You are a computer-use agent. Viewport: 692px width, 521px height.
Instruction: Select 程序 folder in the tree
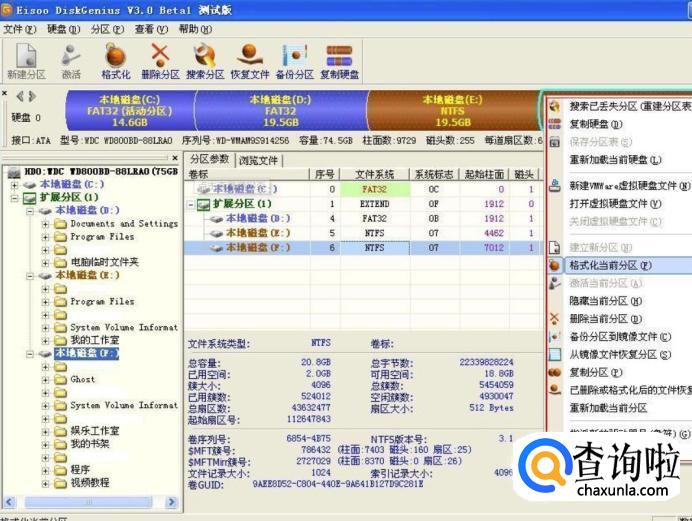click(x=80, y=469)
